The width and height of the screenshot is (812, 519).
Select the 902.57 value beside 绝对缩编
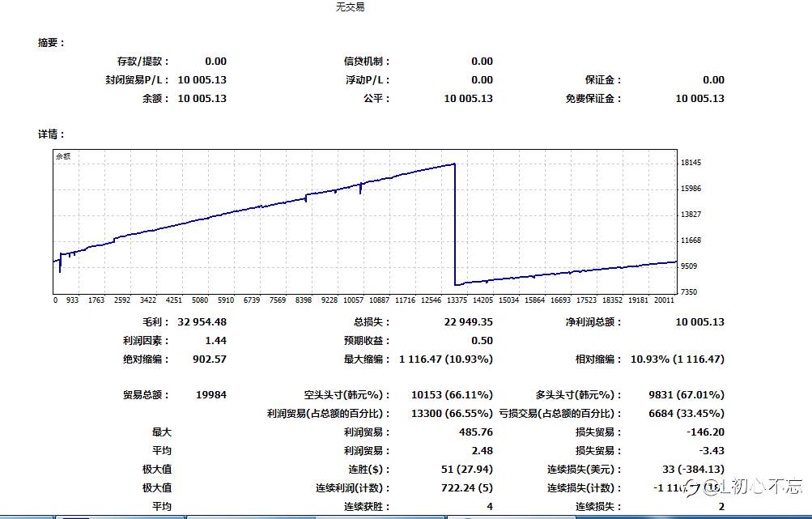(209, 359)
